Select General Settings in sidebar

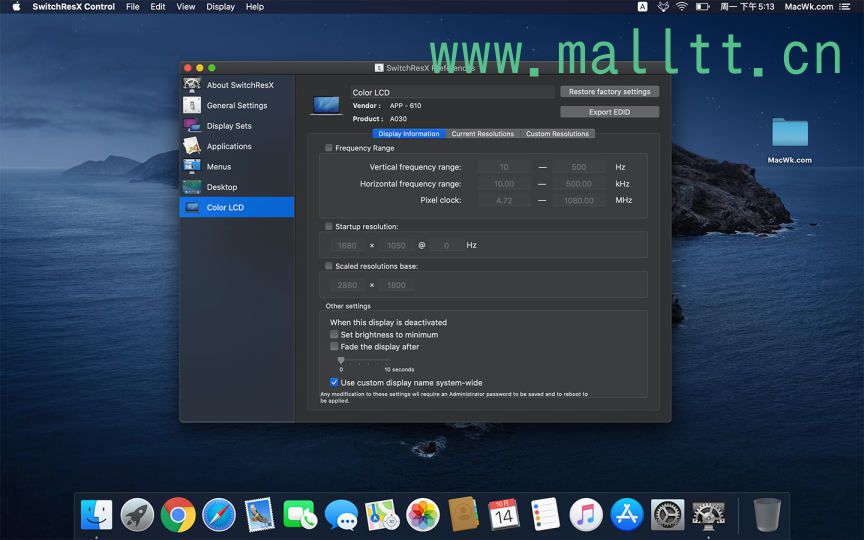[236, 105]
